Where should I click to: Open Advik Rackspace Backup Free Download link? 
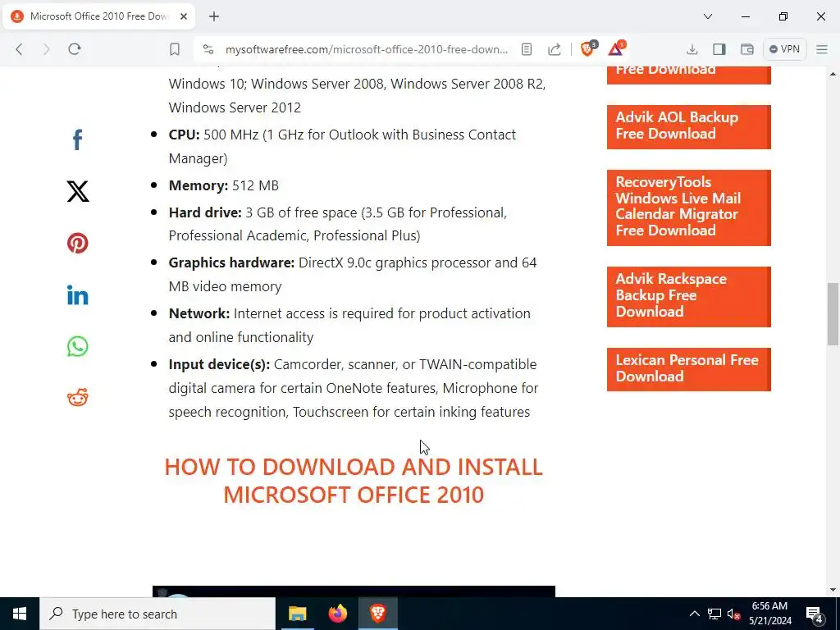pos(689,297)
